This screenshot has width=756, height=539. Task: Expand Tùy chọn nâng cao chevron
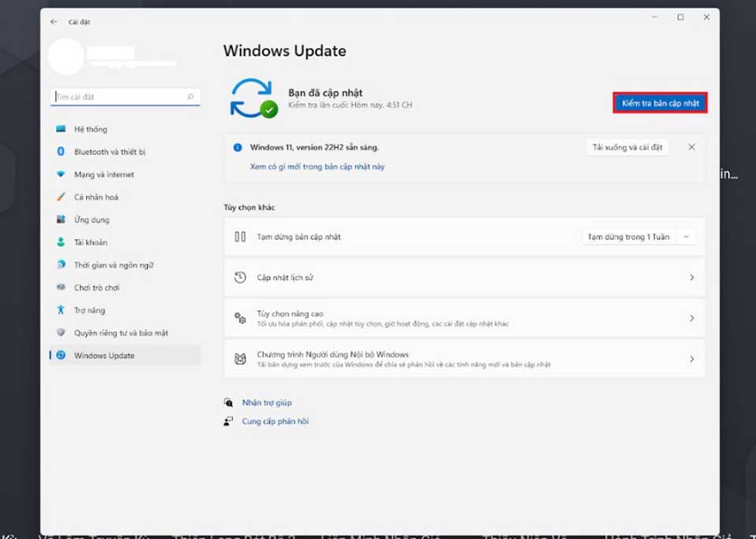pyautogui.click(x=692, y=319)
